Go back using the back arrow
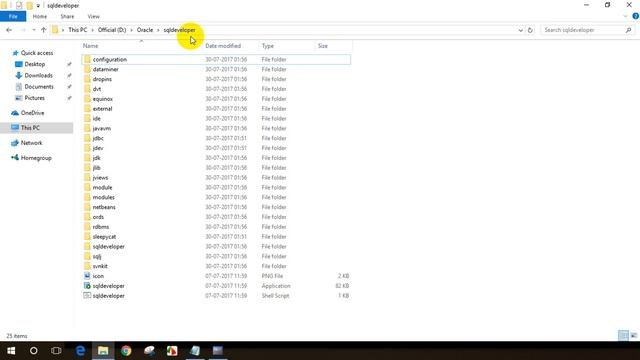 click(x=9, y=30)
